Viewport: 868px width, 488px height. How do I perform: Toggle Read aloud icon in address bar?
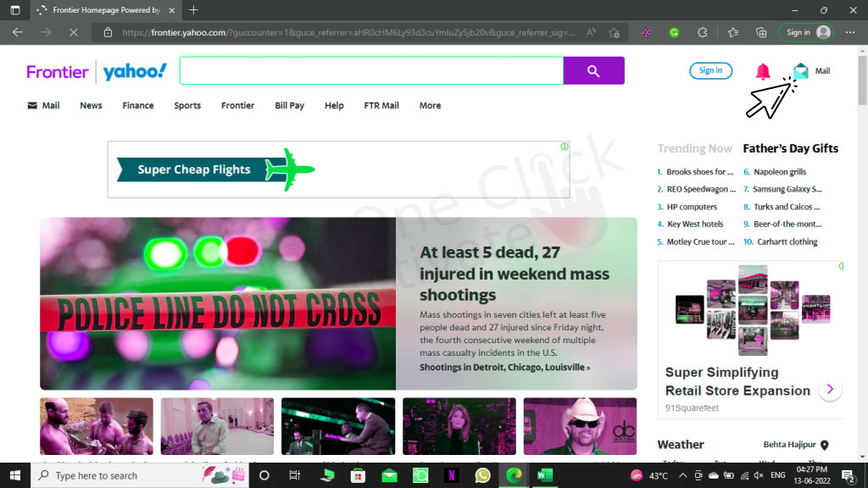click(x=591, y=33)
